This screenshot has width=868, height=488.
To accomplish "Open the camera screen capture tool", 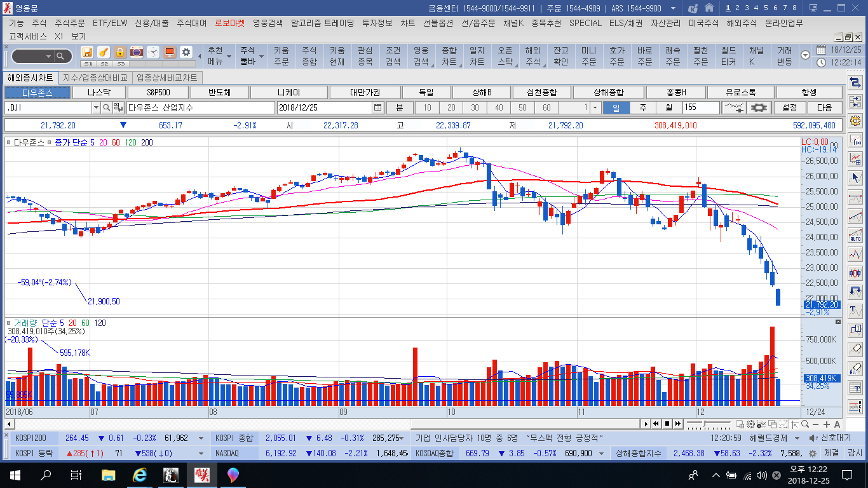I will (x=137, y=52).
